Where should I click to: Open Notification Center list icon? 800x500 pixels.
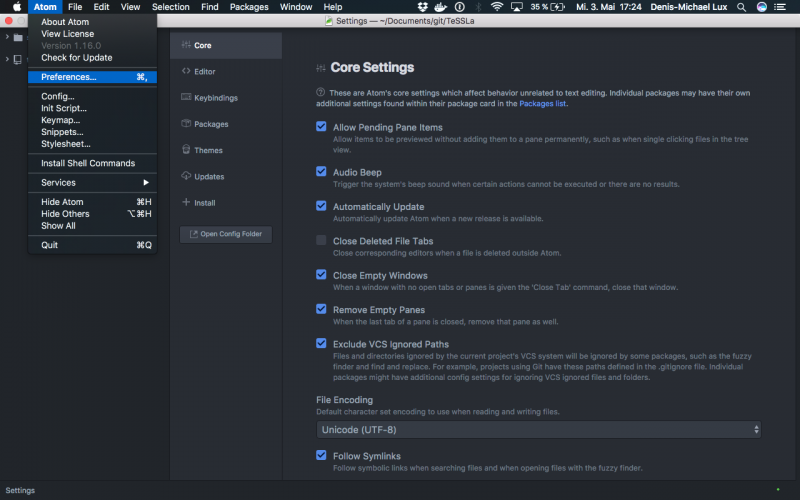pos(780,7)
